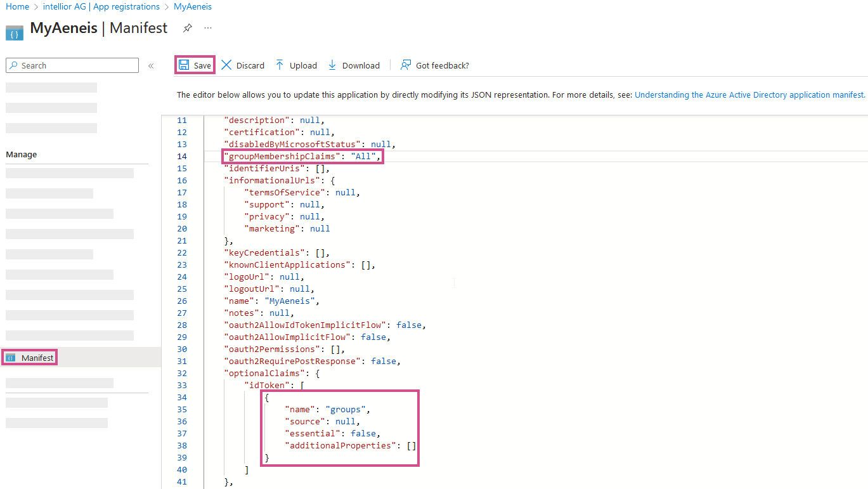Open the more options ellipsis in header
This screenshot has height=489, width=868.
click(x=208, y=29)
